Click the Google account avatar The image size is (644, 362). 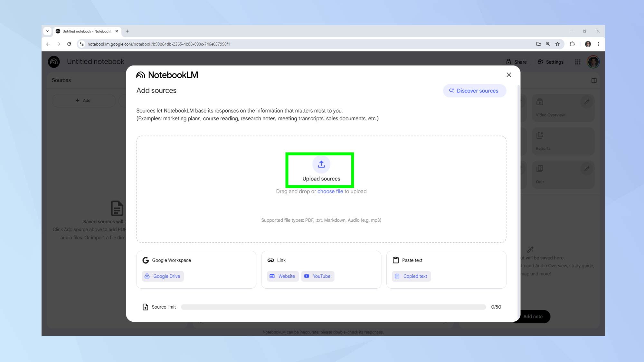[593, 62]
